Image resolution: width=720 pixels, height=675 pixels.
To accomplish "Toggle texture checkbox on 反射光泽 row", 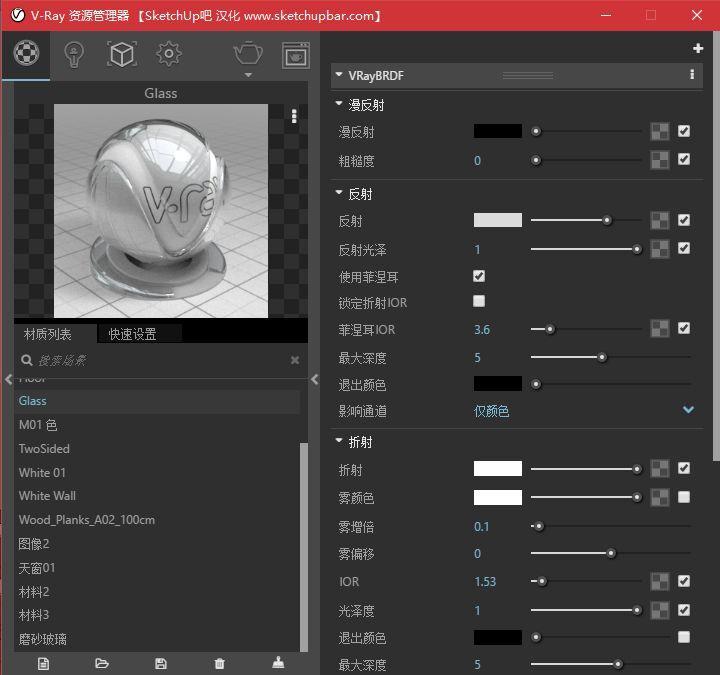I will point(684,248).
